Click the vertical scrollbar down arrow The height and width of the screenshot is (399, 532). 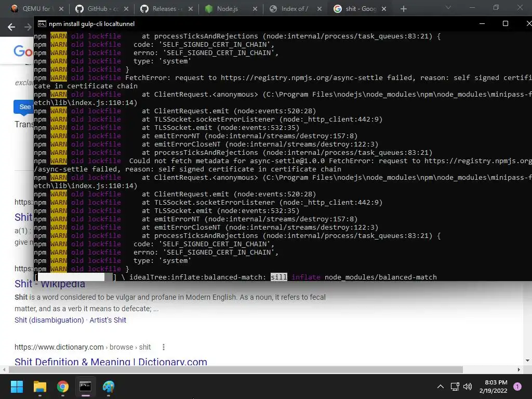click(527, 361)
